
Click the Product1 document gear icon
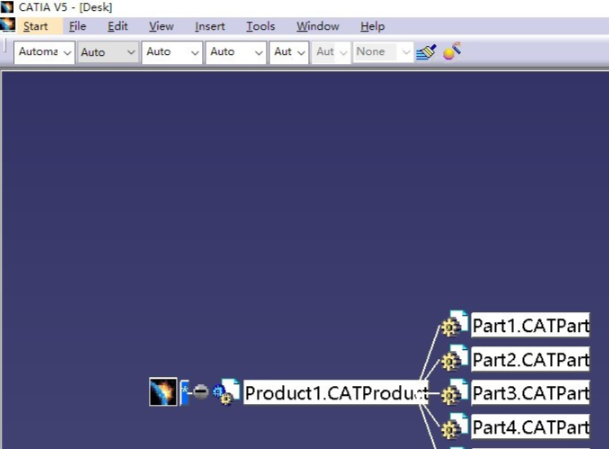226,392
